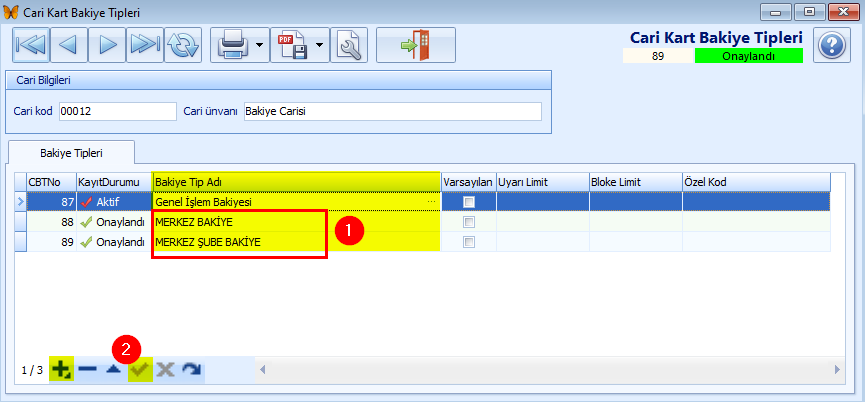Viewport: 865px width, 402px height.
Task: Open ellipsis in Genel İşlem Bakiyesi cell
Action: (432, 202)
